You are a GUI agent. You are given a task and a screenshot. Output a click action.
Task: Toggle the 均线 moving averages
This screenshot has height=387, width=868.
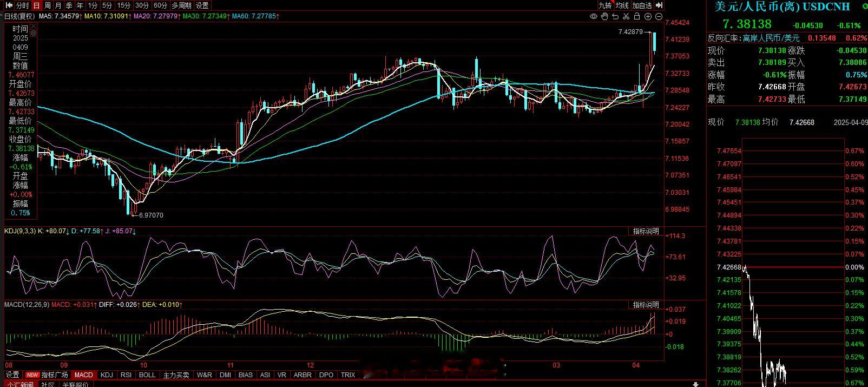(622, 5)
